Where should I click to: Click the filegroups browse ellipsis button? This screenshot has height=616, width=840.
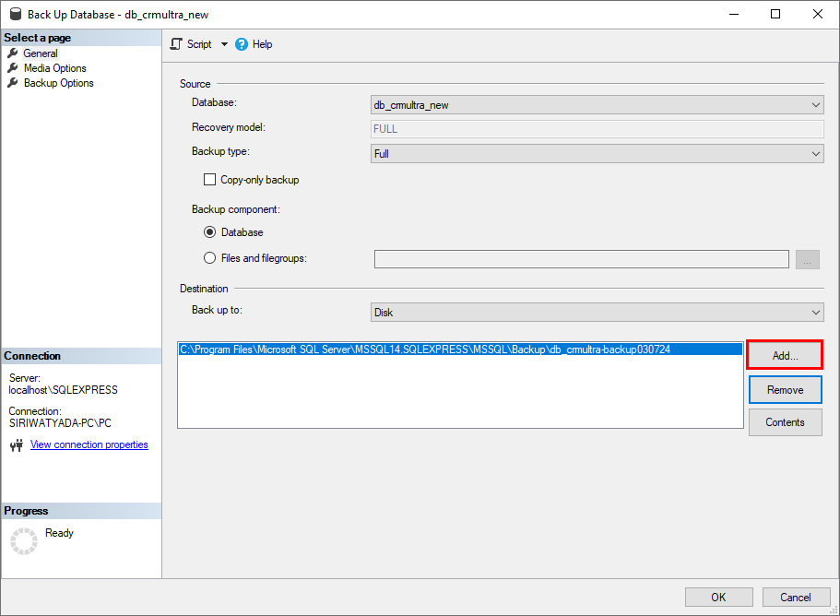pos(808,259)
